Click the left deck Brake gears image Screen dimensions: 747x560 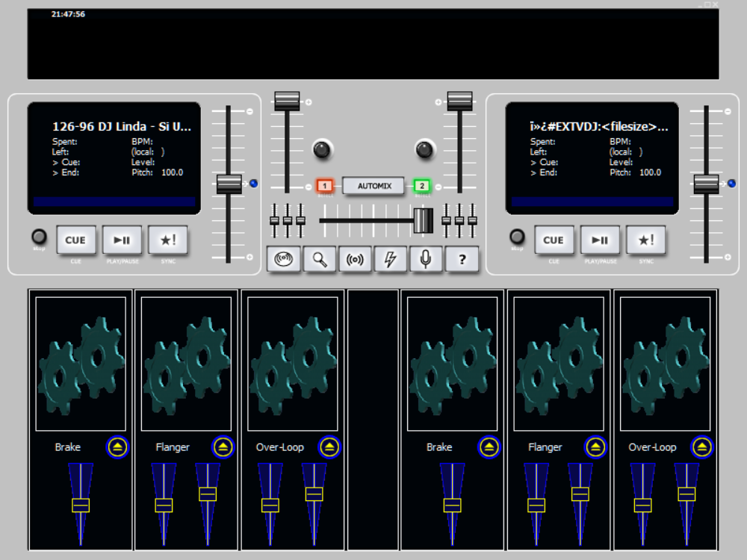click(x=81, y=364)
